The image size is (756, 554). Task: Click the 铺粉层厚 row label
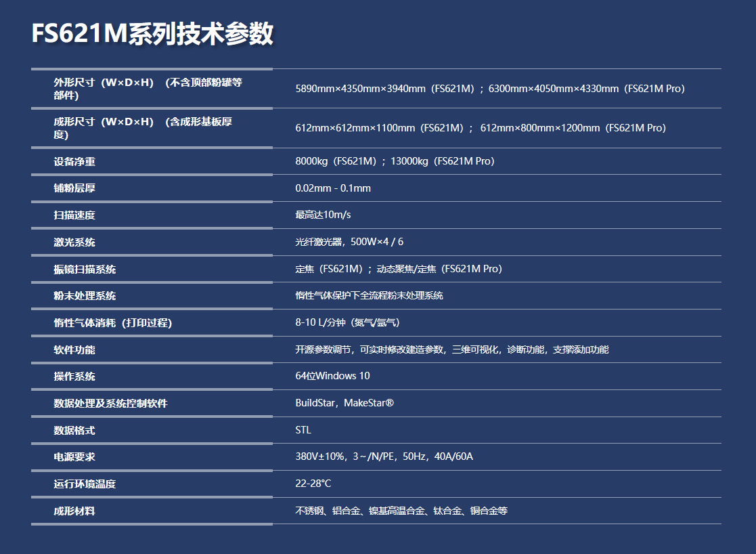click(x=74, y=188)
